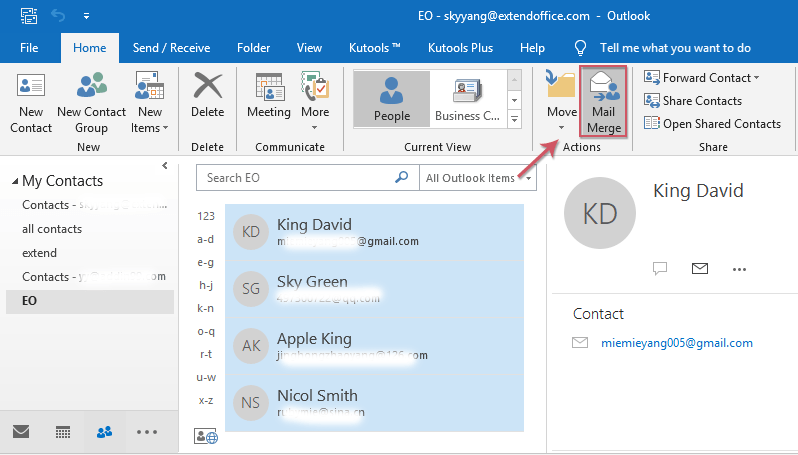Click the Undo icon in title bar
Image resolution: width=798 pixels, height=455 pixels.
[x=58, y=16]
